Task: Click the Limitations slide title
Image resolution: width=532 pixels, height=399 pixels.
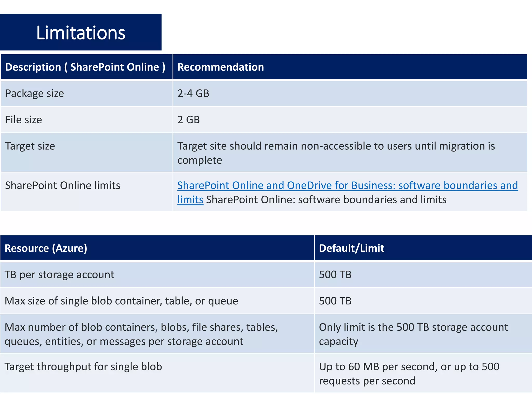Action: coord(81,33)
